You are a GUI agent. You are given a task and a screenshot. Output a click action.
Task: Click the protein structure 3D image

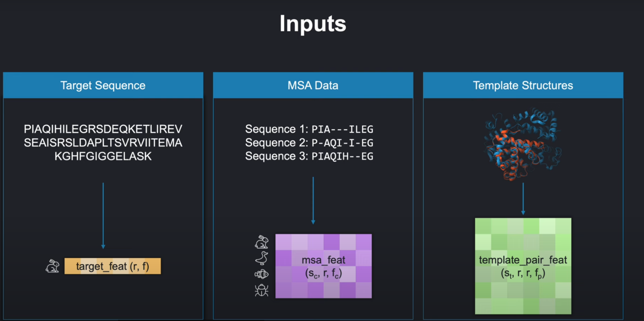pos(523,144)
